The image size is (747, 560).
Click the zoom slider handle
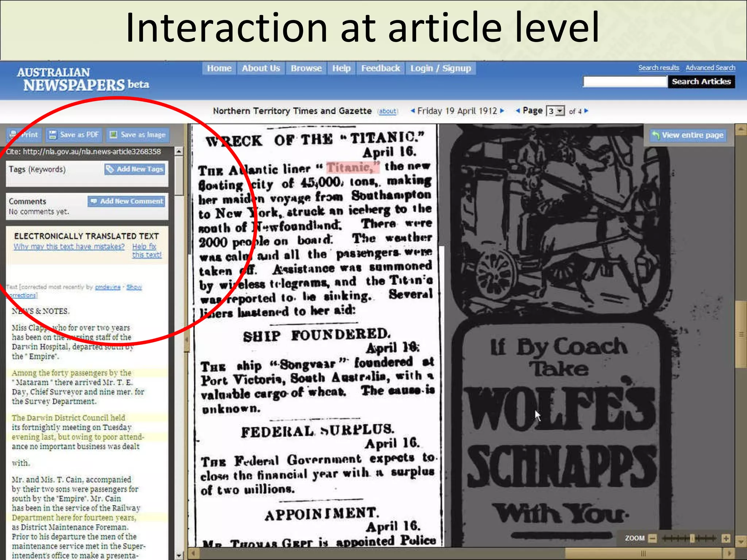[x=692, y=538]
